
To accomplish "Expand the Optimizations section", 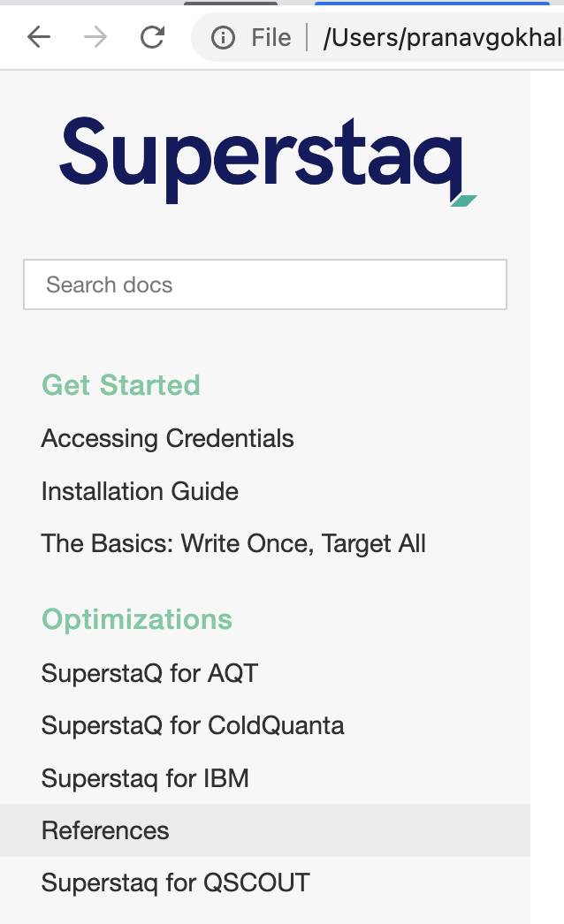I will (x=136, y=619).
